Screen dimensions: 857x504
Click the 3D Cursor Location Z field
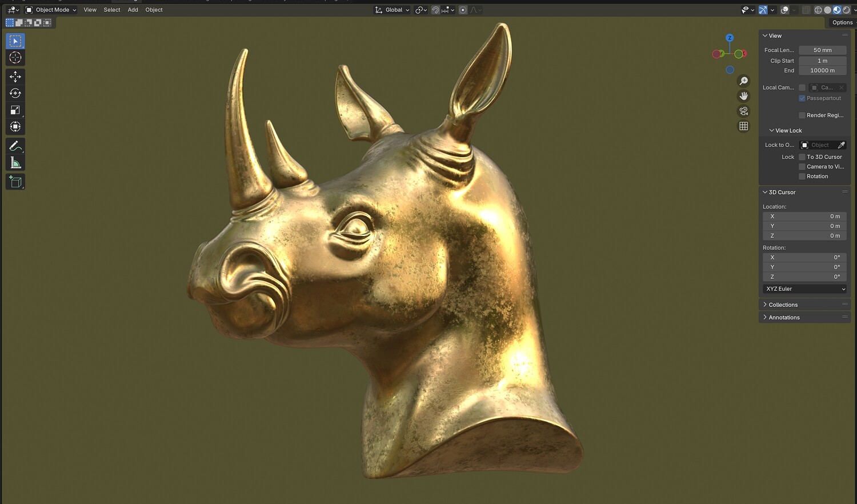(x=804, y=236)
